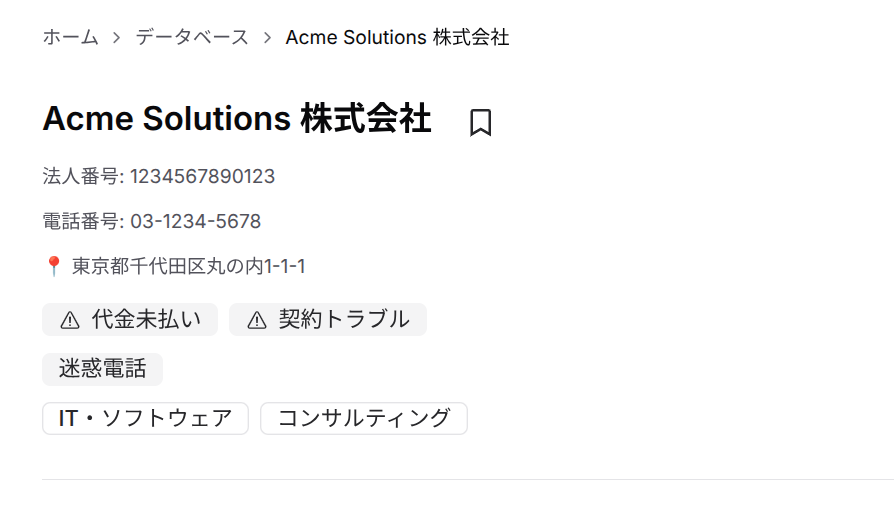Click the chevron after ホーム breadcrumb
Screen dimensions: 894x511
tap(117, 38)
